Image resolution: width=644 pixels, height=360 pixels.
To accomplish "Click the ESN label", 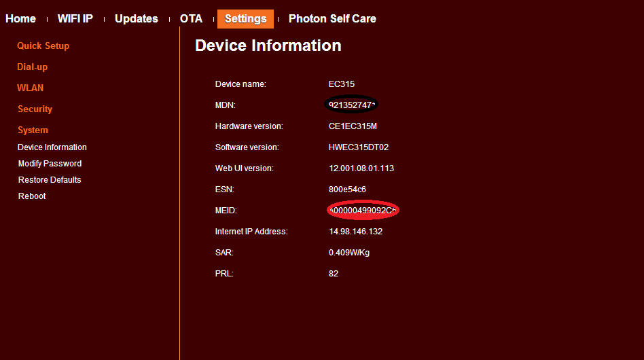I will 225,190.
